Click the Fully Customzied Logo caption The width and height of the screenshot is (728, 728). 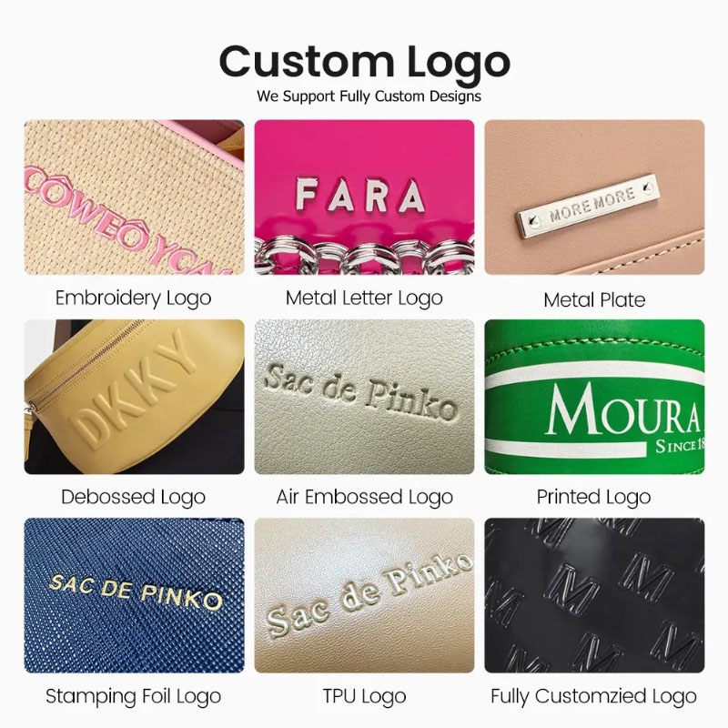tap(594, 697)
